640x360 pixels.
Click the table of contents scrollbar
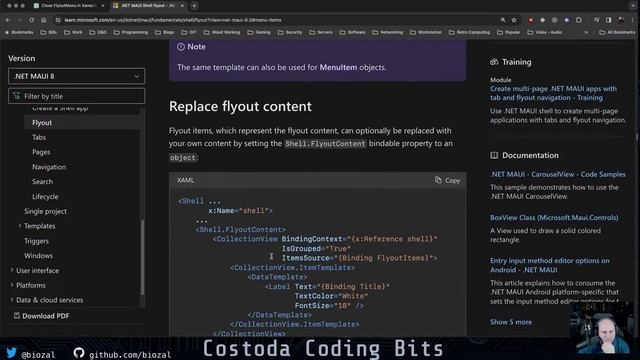142,257
